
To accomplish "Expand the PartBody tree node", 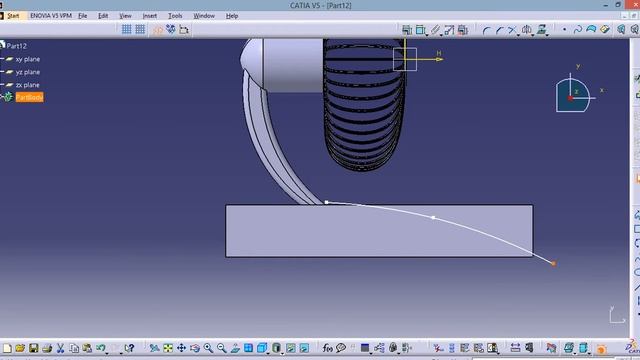I will coord(1,97).
